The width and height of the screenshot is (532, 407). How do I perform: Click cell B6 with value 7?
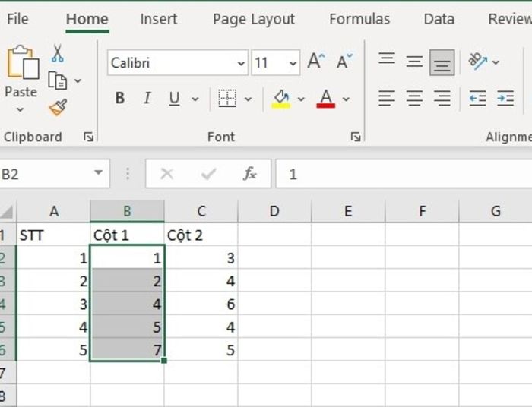(127, 349)
